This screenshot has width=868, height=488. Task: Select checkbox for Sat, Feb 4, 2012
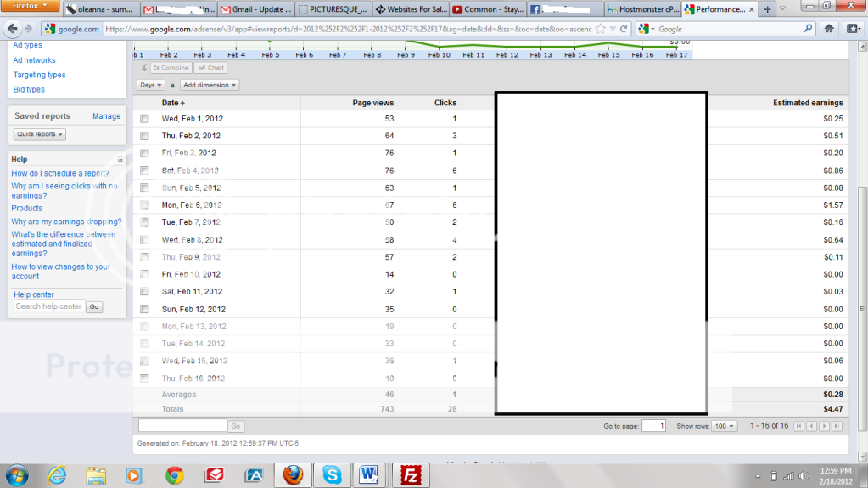144,171
